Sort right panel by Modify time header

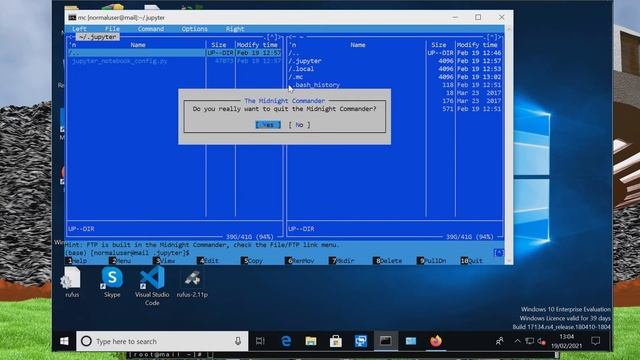tap(477, 45)
